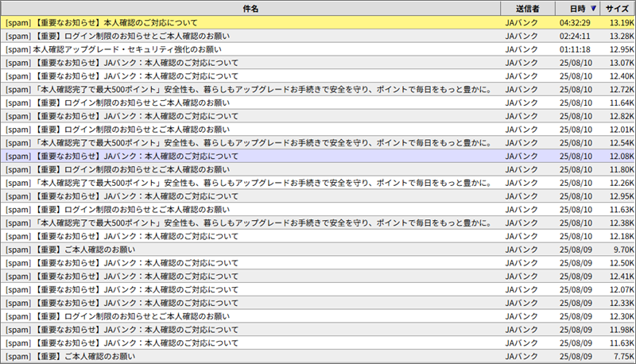Open the highlighted email received at 04:32:29

pos(318,23)
